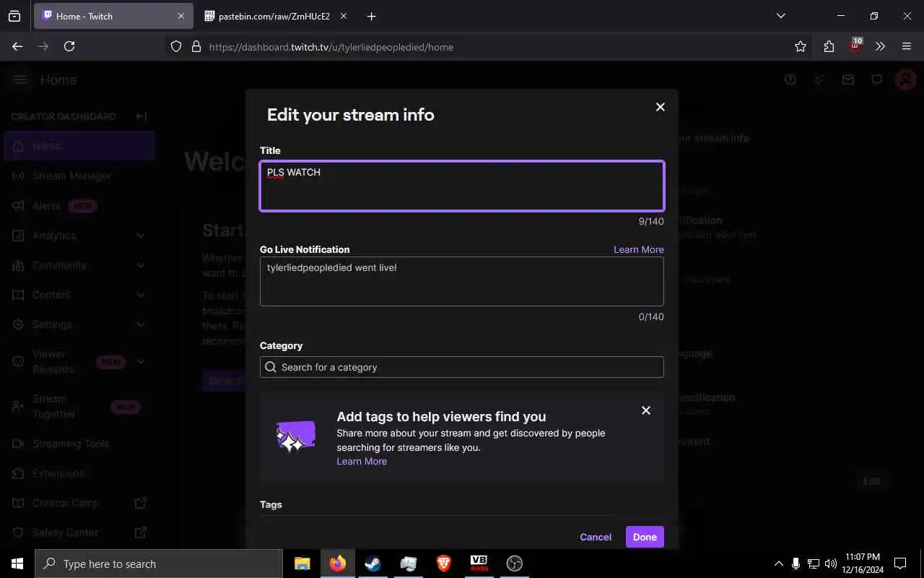This screenshot has width=924, height=578.
Task: Go back in browser
Action: click(17, 46)
